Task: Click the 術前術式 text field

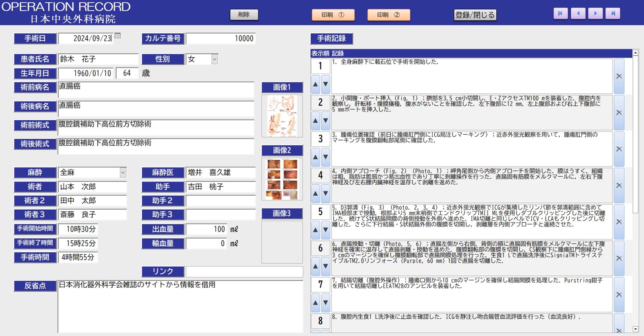Action: (156, 128)
